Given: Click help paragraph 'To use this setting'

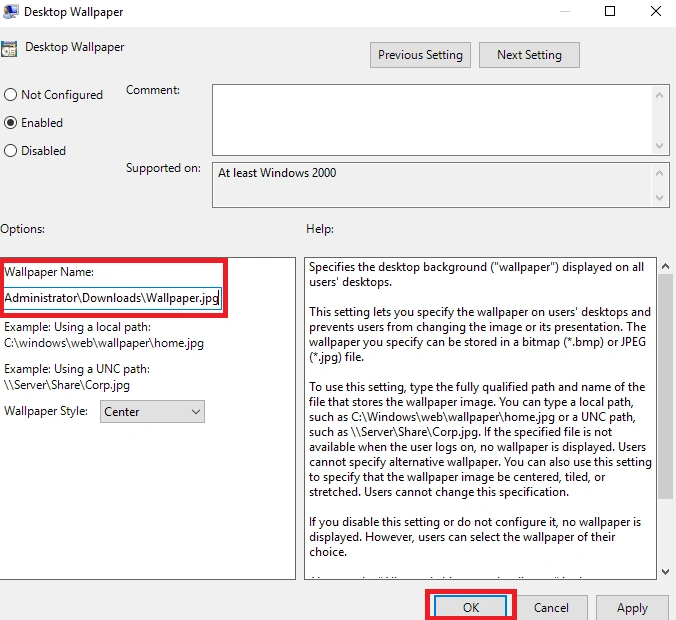Looking at the screenshot, I should click(480, 439).
